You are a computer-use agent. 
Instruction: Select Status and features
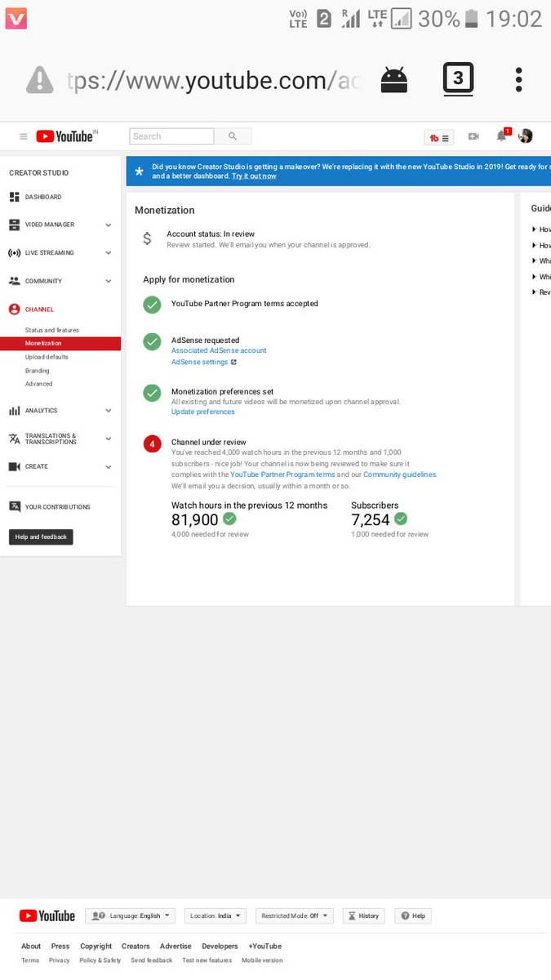point(52,330)
